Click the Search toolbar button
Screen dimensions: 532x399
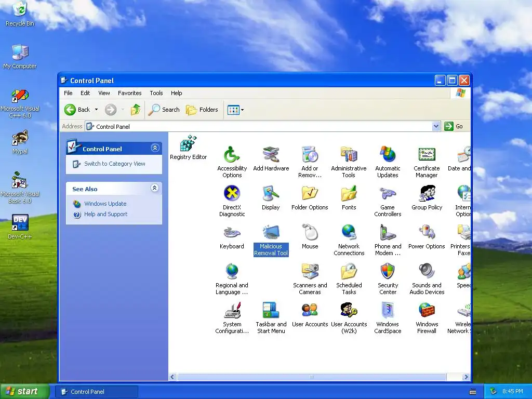coord(164,110)
